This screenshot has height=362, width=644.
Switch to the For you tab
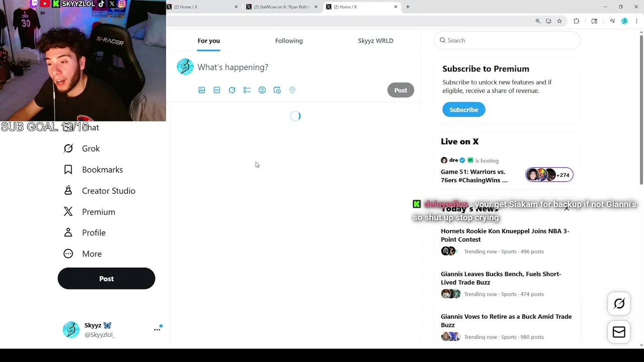click(x=209, y=41)
